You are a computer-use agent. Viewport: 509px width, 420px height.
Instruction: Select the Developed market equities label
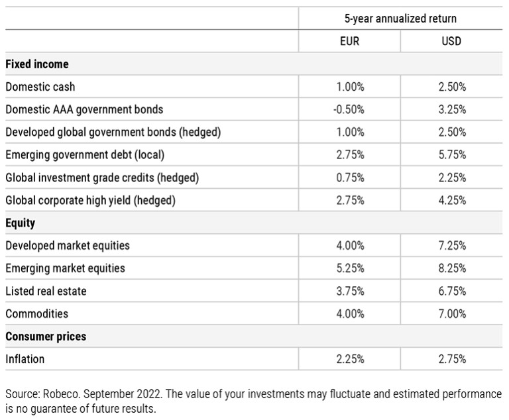click(x=68, y=246)
